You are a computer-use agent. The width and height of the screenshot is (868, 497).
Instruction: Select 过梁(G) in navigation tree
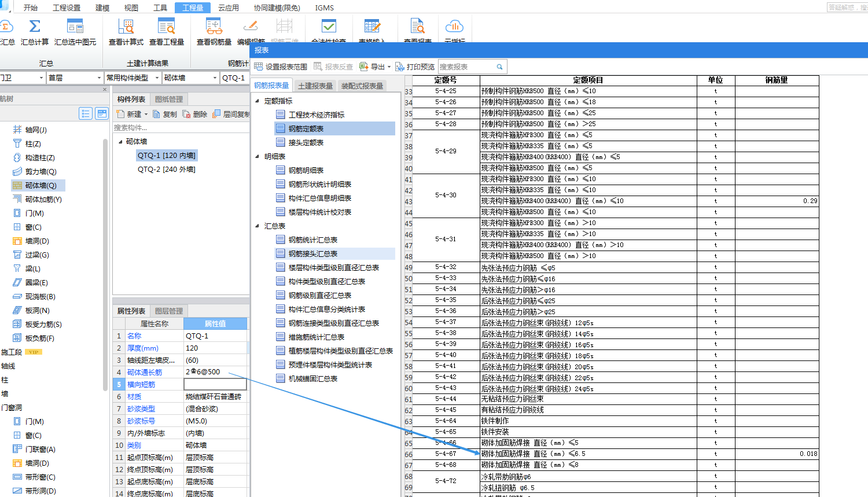37,255
